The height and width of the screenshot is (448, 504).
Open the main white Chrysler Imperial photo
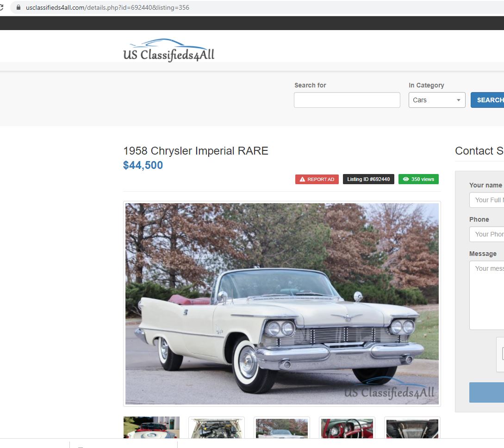coord(282,304)
